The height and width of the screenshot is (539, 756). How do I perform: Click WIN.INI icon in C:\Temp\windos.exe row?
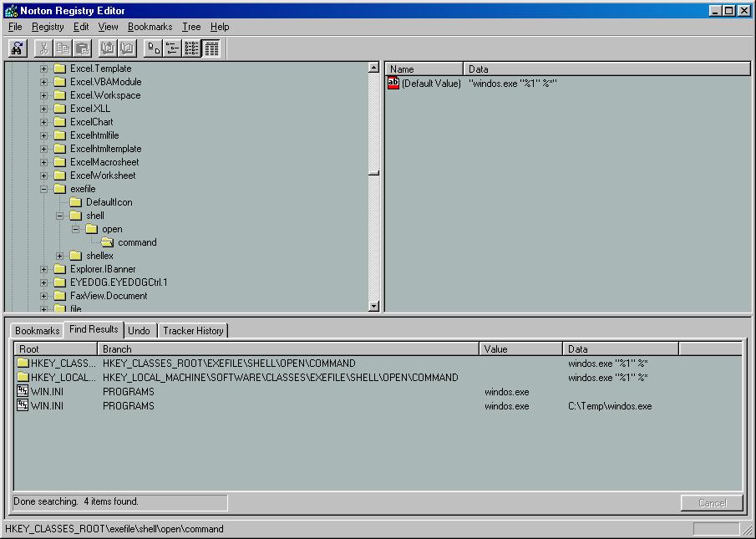pos(23,405)
